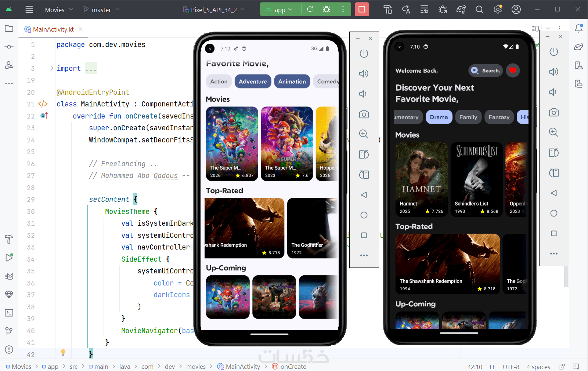Open IDE settings gear

click(498, 10)
